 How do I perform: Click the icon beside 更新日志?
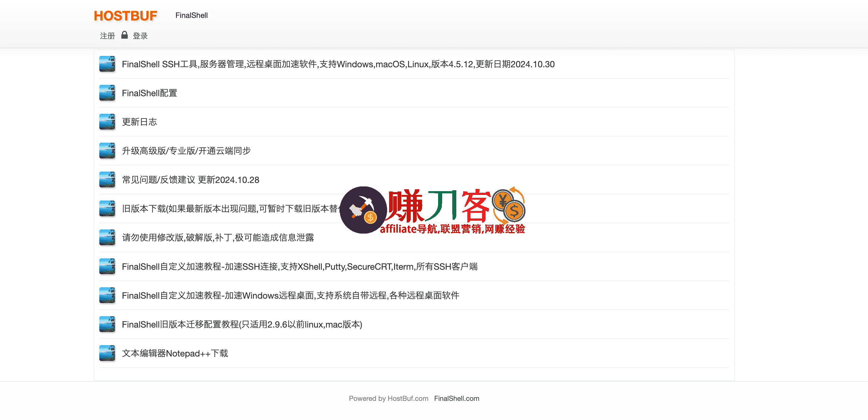point(107,122)
